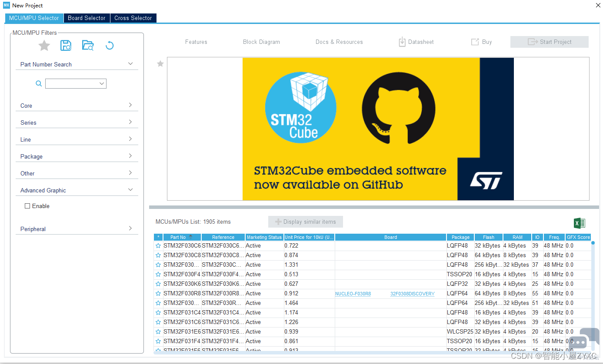The image size is (603, 364).
Task: Sort by the Marketing Status column header
Action: pos(264,237)
